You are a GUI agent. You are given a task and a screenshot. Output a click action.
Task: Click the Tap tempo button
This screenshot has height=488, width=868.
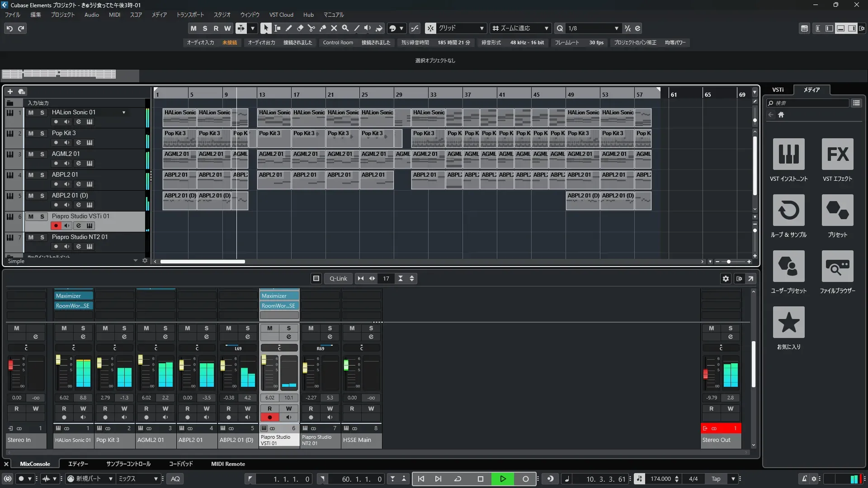(716, 479)
